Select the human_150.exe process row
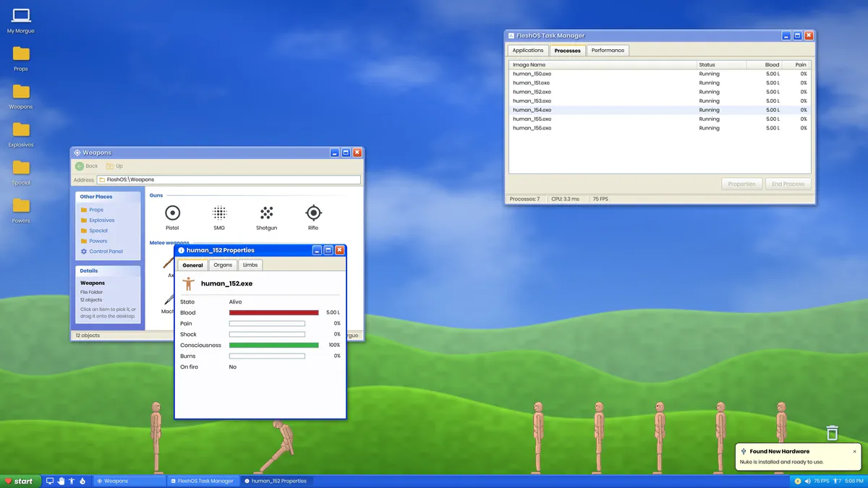 [660, 74]
